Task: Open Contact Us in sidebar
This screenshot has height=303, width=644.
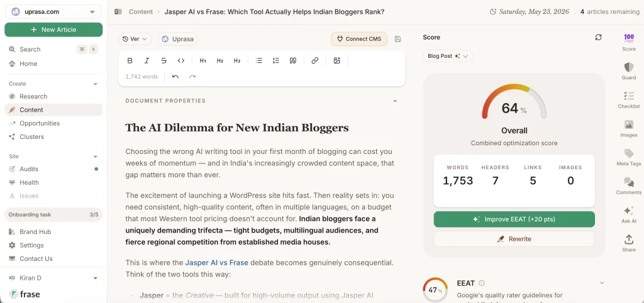Action: [53, 258]
